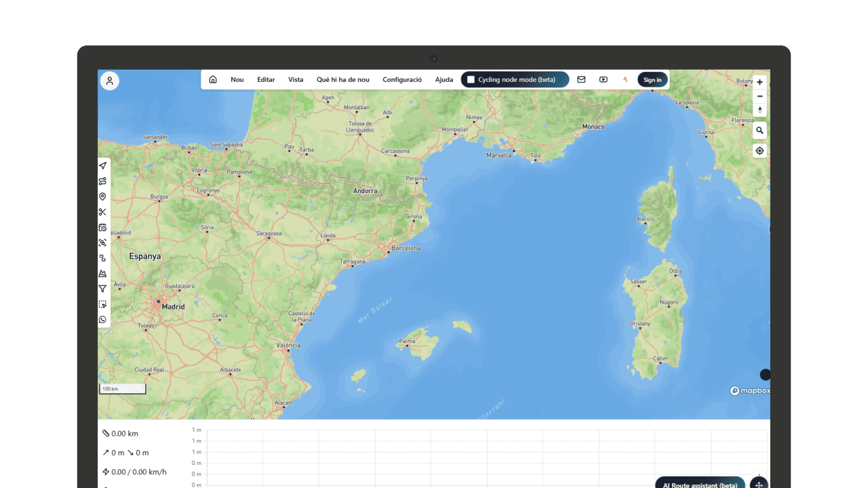Open the elevation mountain tool
Viewport: 868px width, 488px height.
[102, 274]
